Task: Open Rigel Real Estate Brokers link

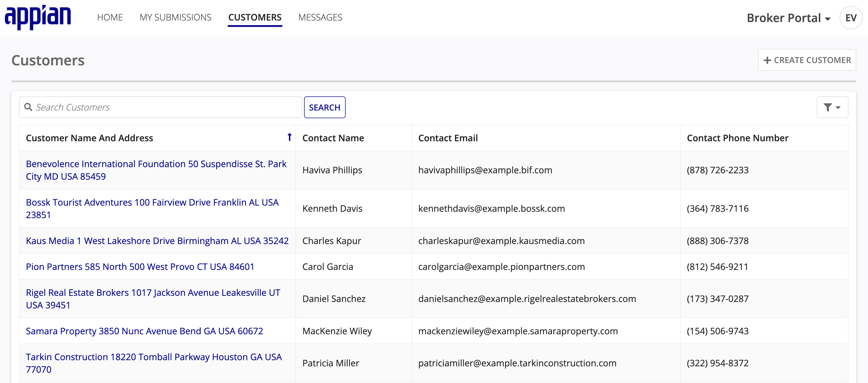Action: click(x=153, y=299)
